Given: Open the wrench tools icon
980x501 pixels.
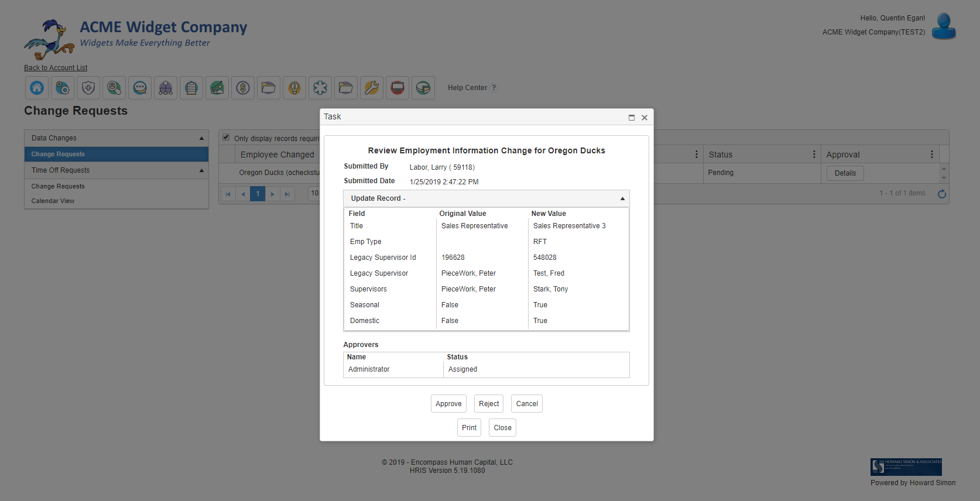Looking at the screenshot, I should (x=372, y=88).
